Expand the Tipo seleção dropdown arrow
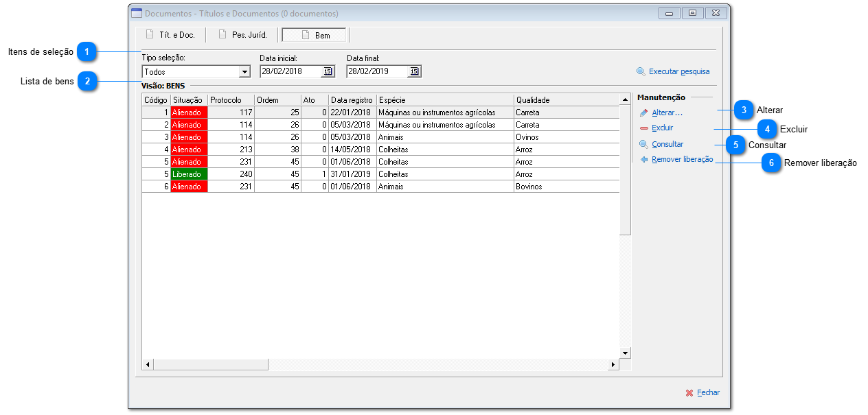868x415 pixels. (x=244, y=71)
